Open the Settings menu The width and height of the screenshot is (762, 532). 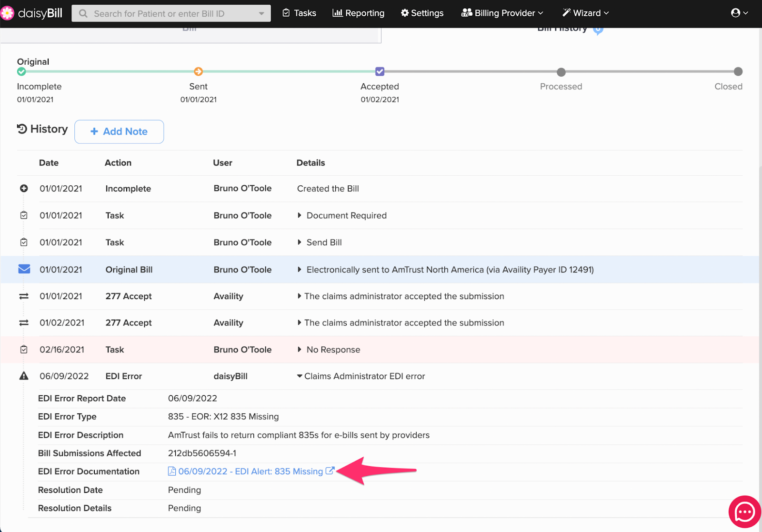click(x=422, y=13)
